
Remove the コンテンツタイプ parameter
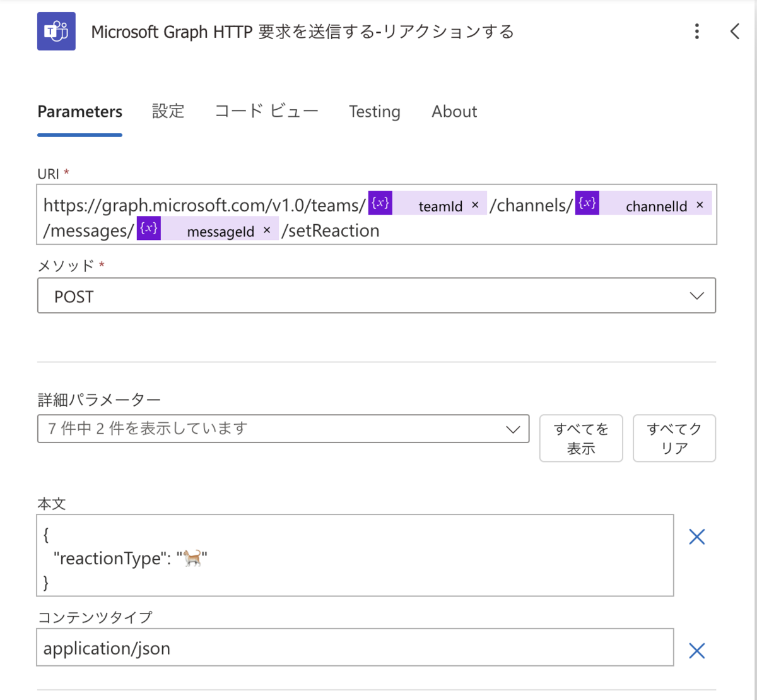coord(697,651)
